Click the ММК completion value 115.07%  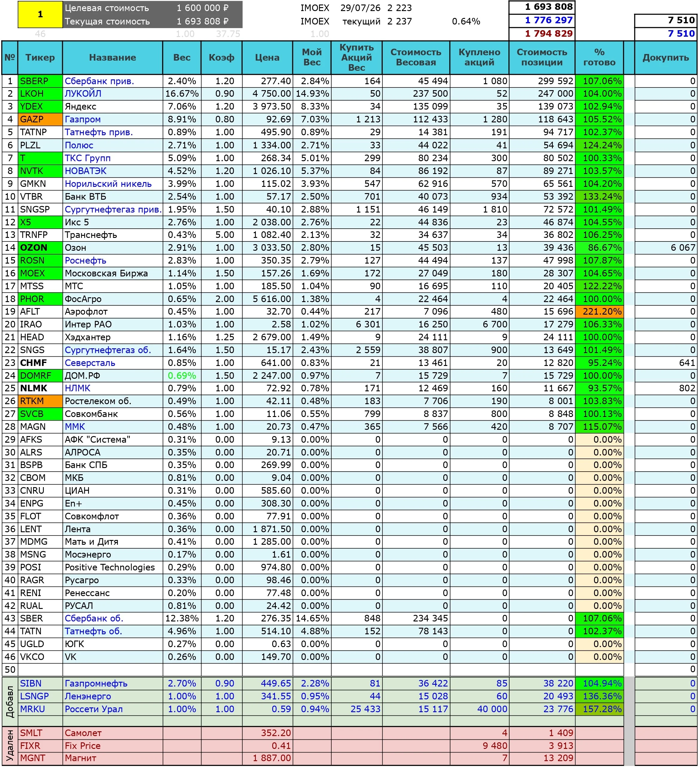599,427
